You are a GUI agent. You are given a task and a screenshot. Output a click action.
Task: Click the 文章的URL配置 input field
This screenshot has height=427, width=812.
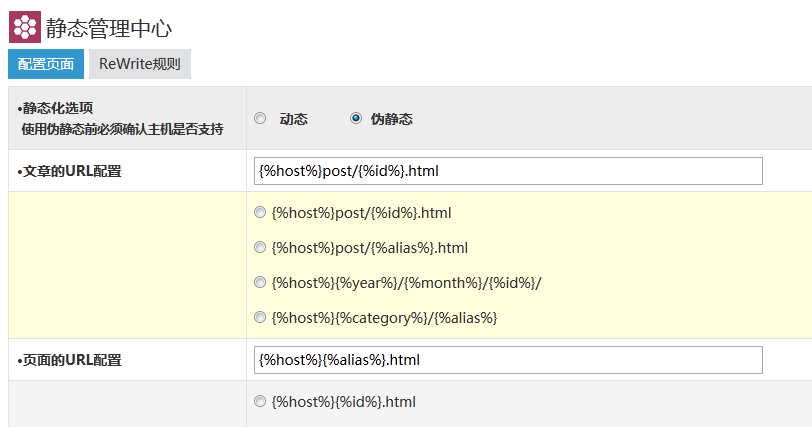(x=508, y=171)
